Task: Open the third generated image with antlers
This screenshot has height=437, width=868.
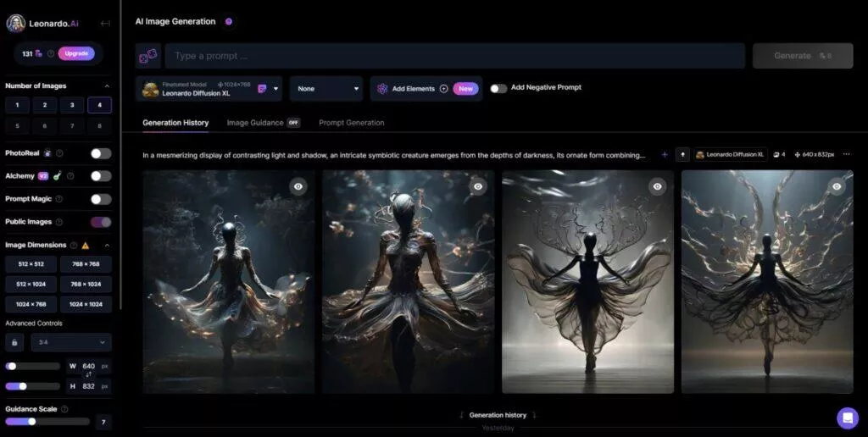Action: (x=588, y=281)
